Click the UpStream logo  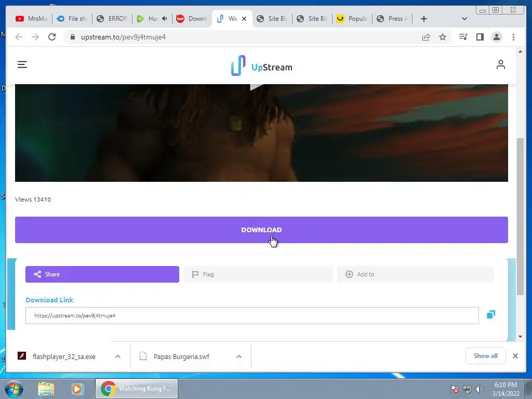(261, 65)
